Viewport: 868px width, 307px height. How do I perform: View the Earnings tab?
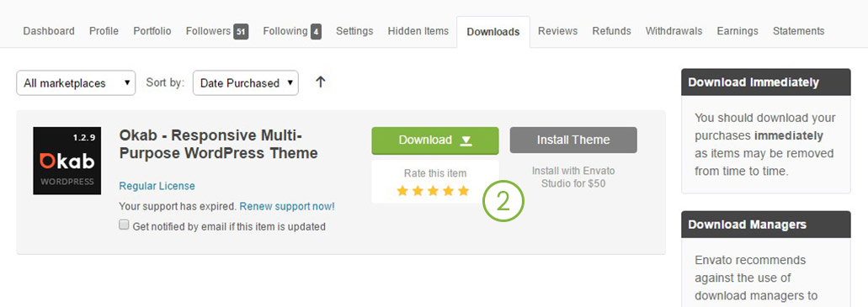(x=738, y=31)
